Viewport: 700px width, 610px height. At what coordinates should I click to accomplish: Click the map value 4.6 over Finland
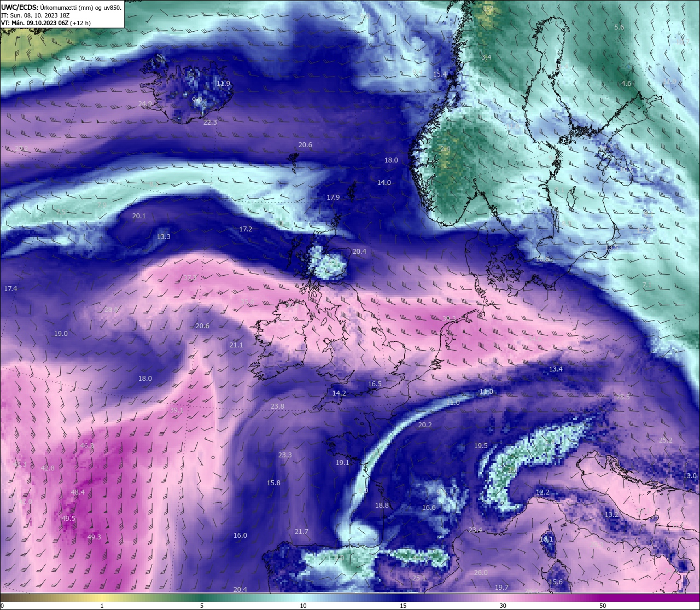626,84
